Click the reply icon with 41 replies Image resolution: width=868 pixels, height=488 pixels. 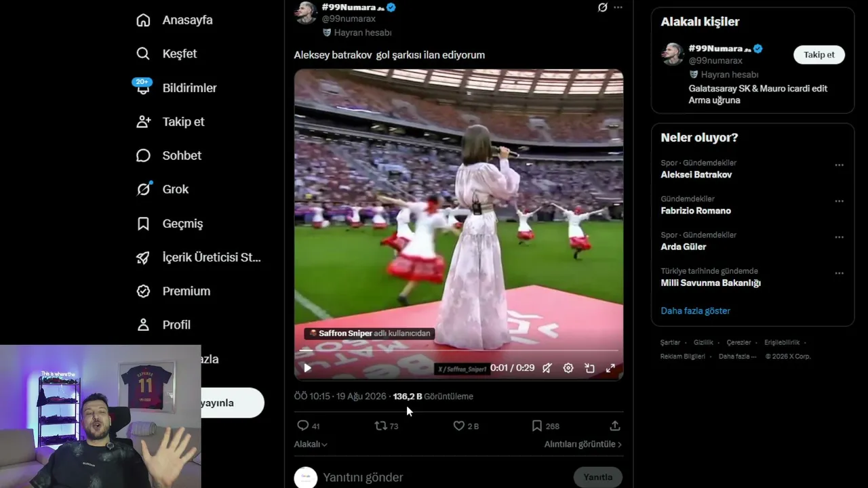(309, 426)
